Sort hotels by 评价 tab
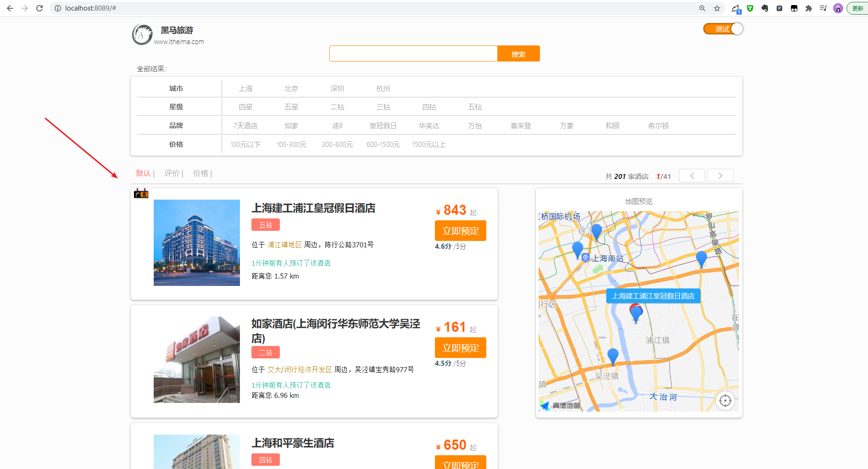Screen dimensions: 868x469 [172, 173]
